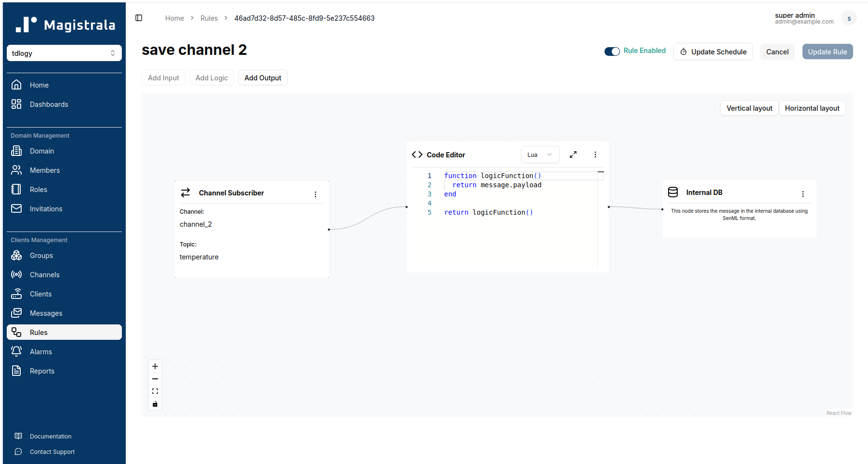
Task: Switch to Horizontal layout
Action: (812, 108)
